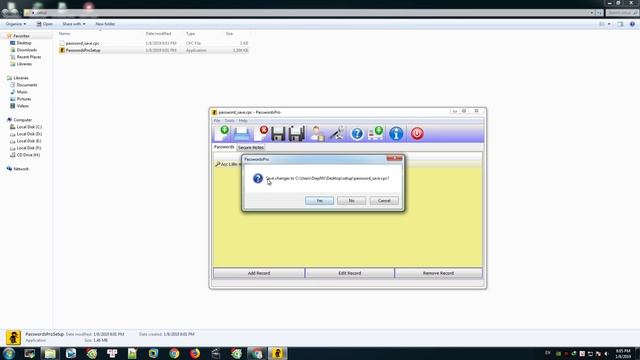Click the open file toolbar icon in PasswordsPro
Screen dimensions: 640x360
tap(242, 134)
